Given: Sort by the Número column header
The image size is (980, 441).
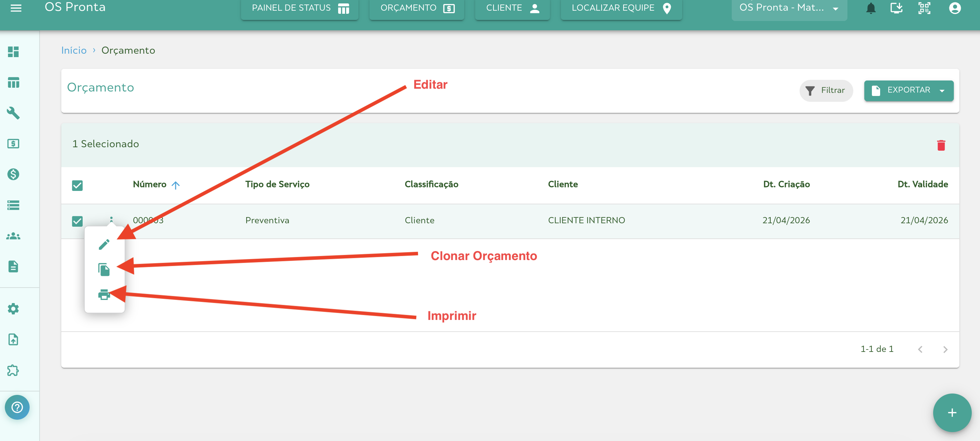Looking at the screenshot, I should point(149,184).
